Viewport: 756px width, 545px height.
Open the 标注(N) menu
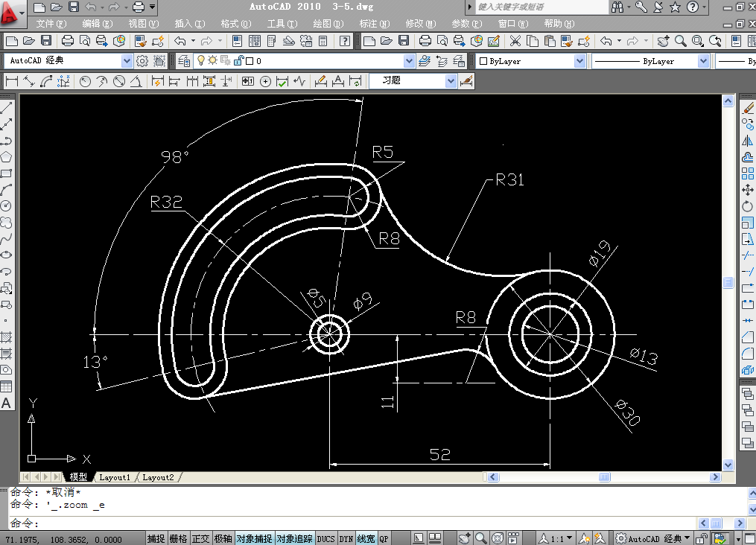tap(375, 24)
